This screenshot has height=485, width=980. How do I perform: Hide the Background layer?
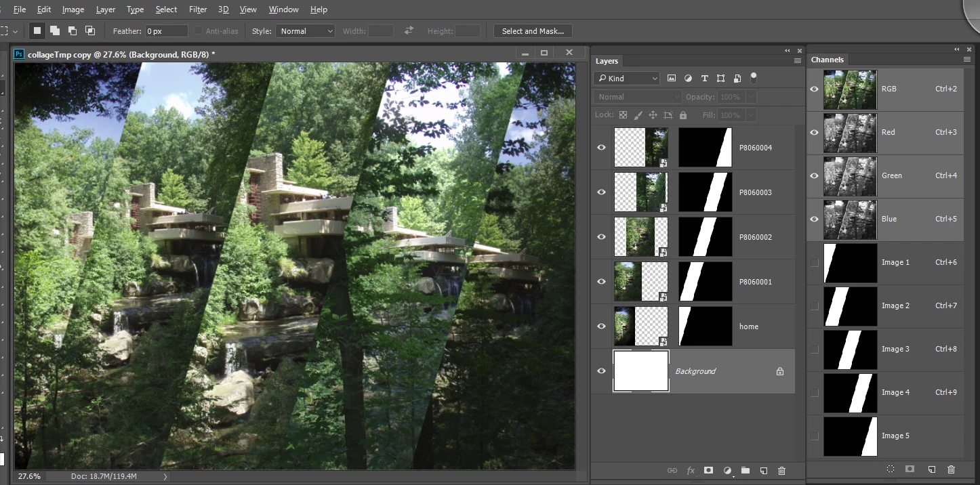click(601, 371)
